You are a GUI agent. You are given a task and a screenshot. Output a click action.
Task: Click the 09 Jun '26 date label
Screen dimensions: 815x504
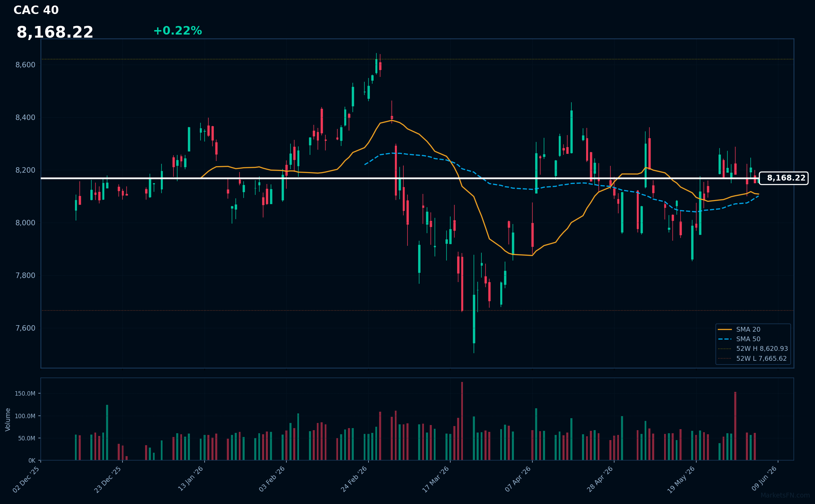pos(764,479)
